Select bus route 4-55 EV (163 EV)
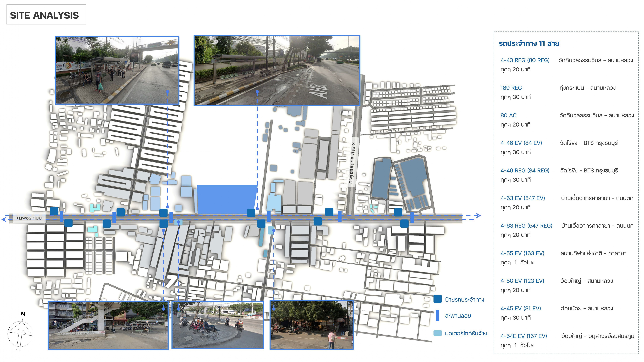 pyautogui.click(x=522, y=253)
